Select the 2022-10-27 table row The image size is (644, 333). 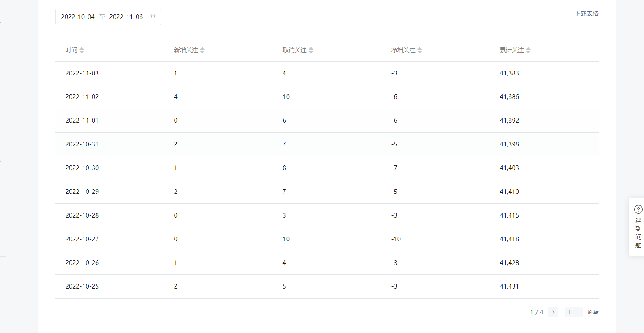click(327, 239)
